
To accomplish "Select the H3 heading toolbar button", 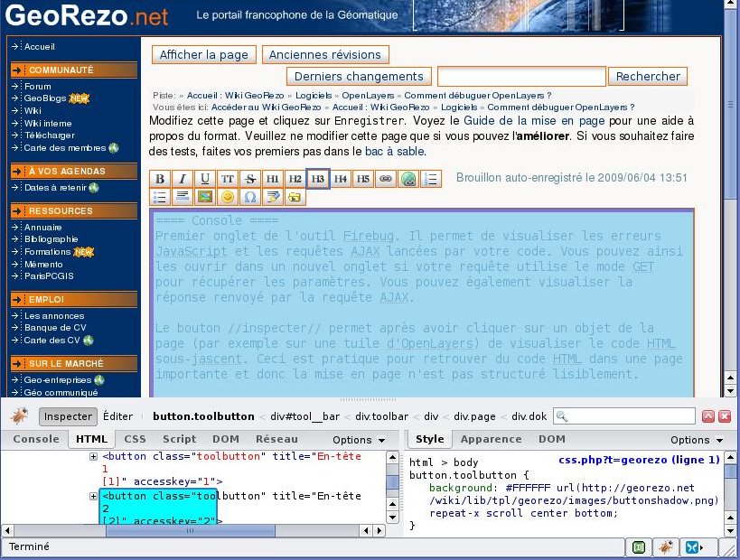I will click(318, 179).
